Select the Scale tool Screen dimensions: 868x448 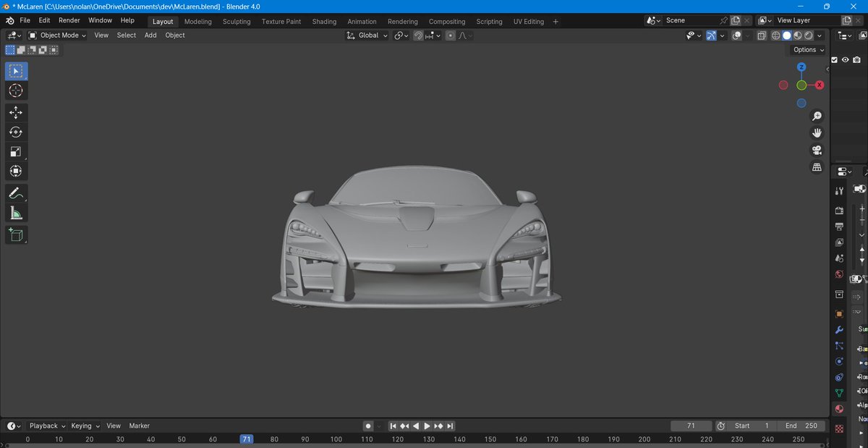point(16,151)
